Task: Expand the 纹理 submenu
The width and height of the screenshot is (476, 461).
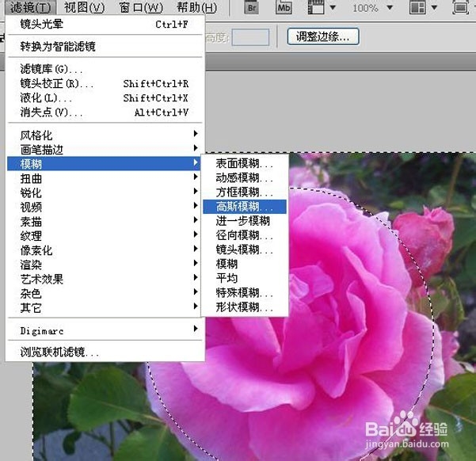Action: 104,236
